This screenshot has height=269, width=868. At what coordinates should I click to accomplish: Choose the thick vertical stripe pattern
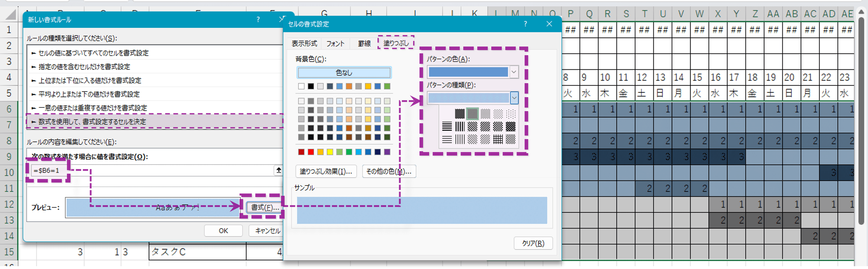460,127
